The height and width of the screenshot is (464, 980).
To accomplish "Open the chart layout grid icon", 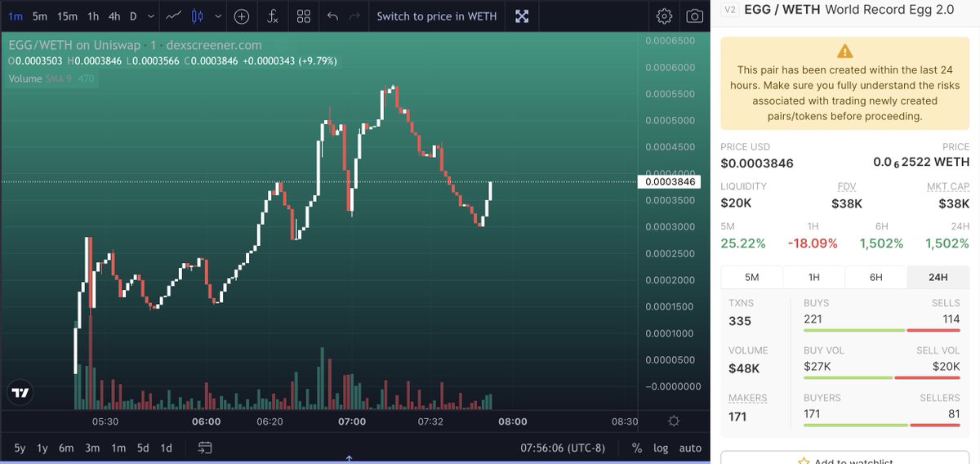I will click(304, 16).
